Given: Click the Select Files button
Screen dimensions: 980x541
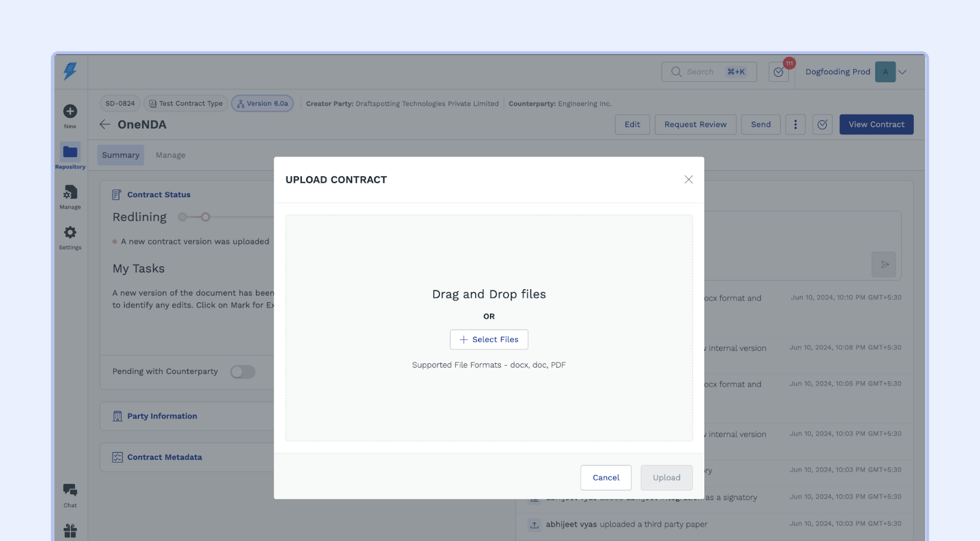Looking at the screenshot, I should pos(489,339).
